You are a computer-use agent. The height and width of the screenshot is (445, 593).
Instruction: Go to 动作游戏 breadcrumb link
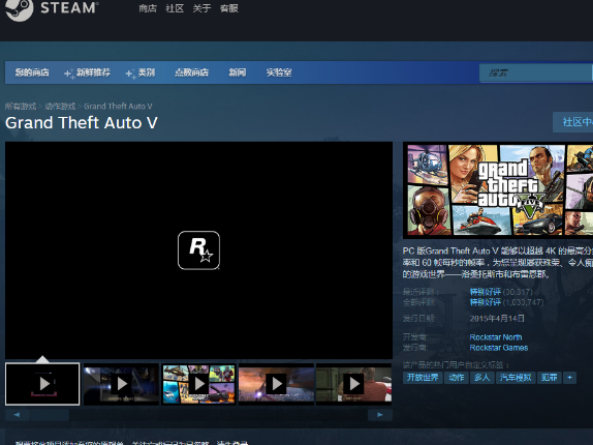pos(60,106)
